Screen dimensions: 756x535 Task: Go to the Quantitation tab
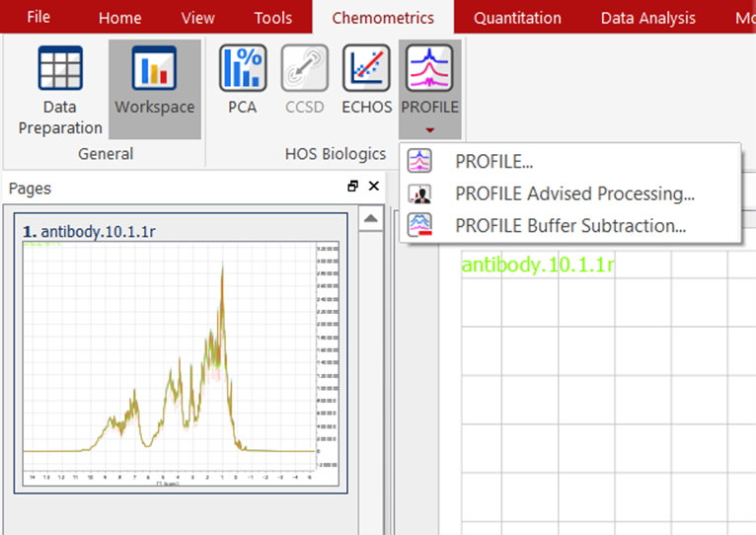517,18
